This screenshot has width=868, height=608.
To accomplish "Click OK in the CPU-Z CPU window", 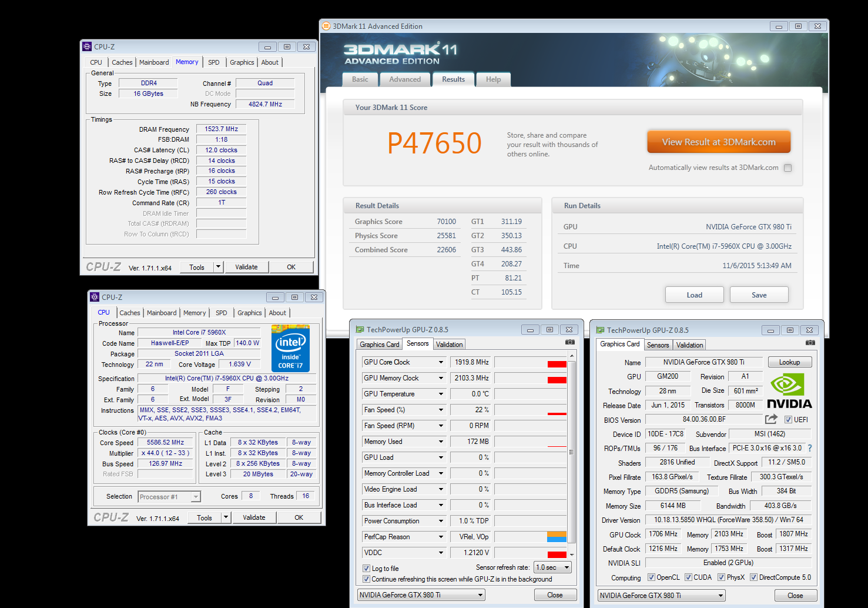I will click(299, 517).
